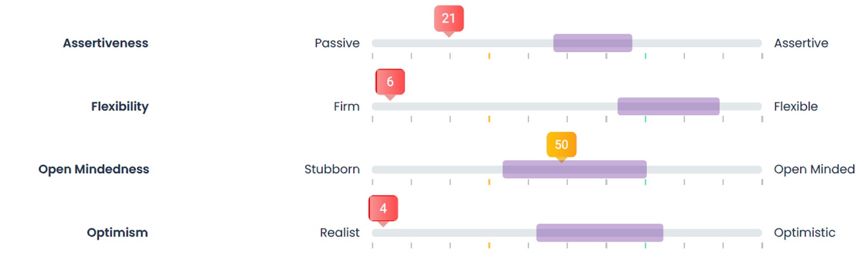
Task: Click the Open Mindedness trait heading
Action: [94, 169]
